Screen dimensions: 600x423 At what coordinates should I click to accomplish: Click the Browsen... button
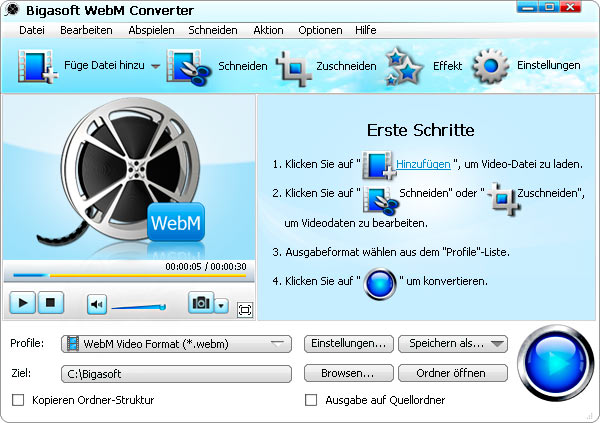pos(349,373)
